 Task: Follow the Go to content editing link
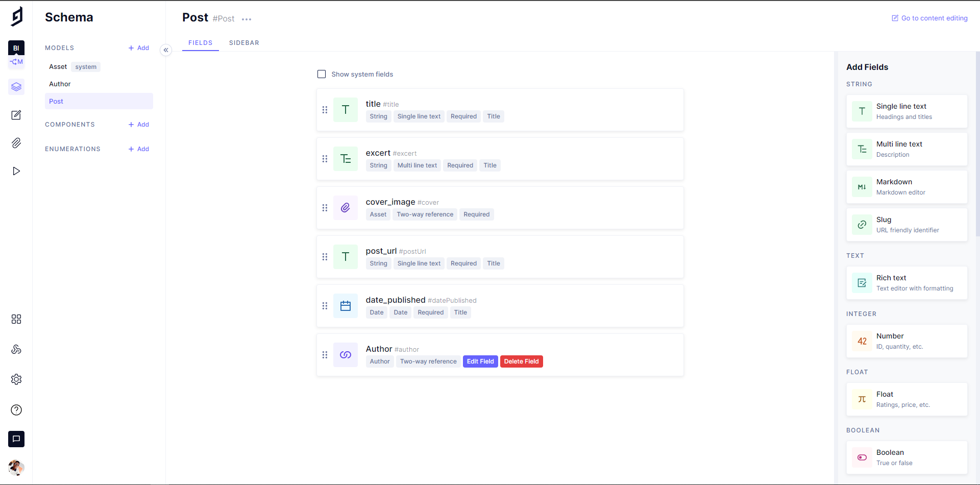(929, 17)
